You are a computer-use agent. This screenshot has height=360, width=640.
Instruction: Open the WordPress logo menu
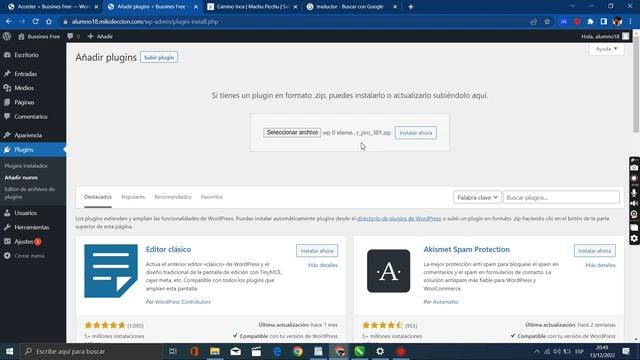[7, 36]
